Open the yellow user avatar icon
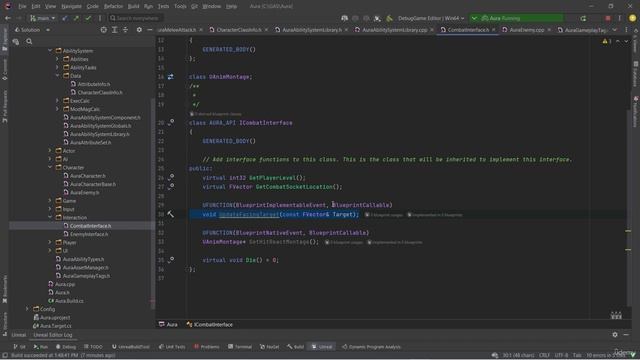 [632, 18]
